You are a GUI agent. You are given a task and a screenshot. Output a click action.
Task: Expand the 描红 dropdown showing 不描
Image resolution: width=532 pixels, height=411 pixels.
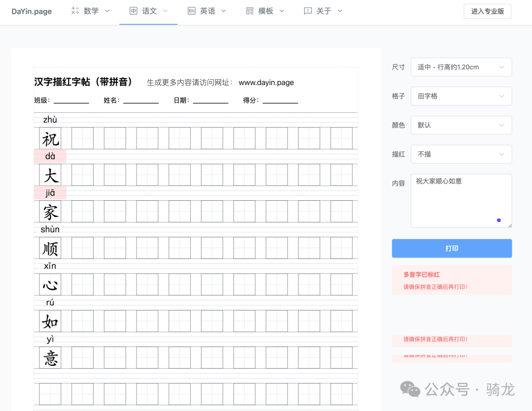pyautogui.click(x=461, y=154)
